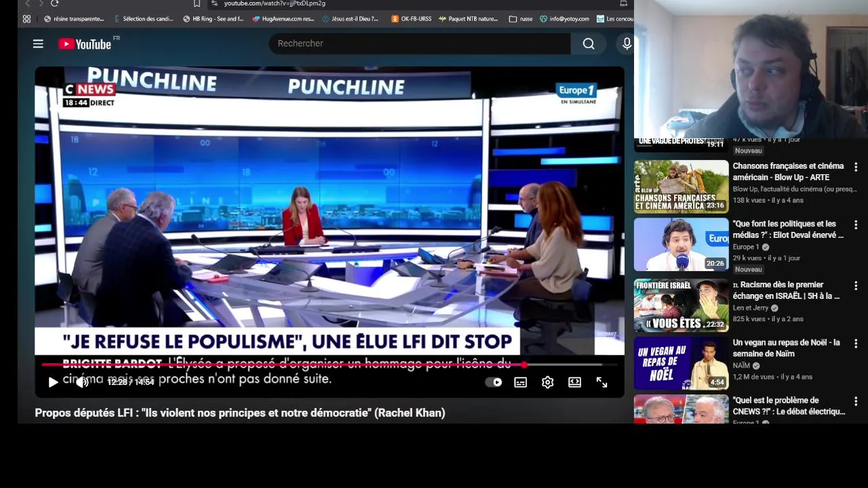This screenshot has width=868, height=488.
Task: Toggle subtitles on the player
Action: point(520,382)
